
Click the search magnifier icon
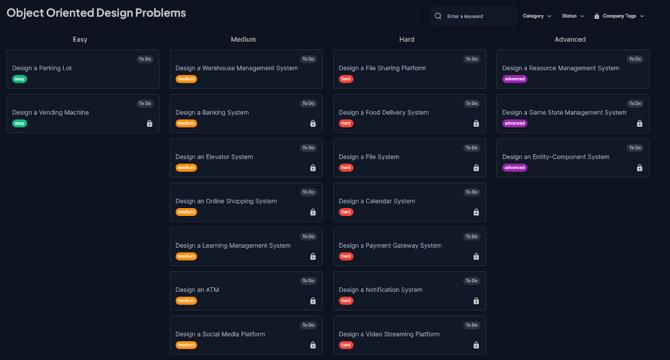pos(438,16)
